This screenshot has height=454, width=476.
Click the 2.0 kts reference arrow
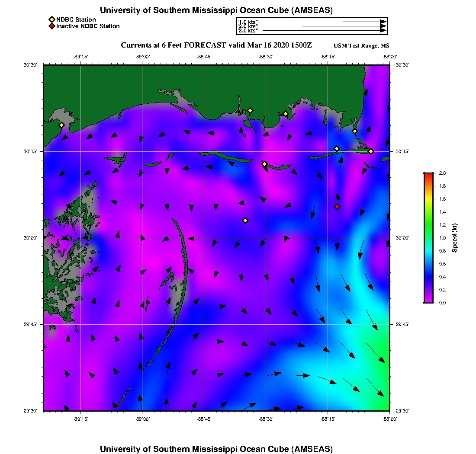[x=344, y=26]
